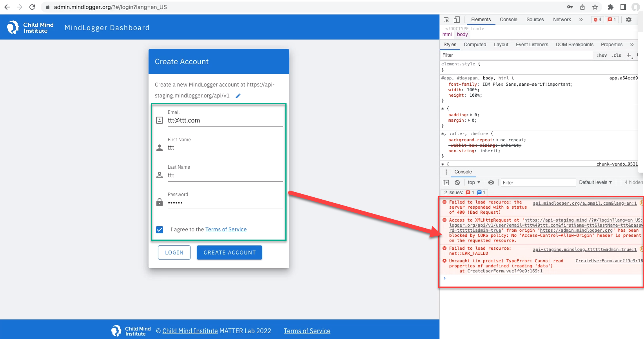Viewport: 644px width, 339px height.
Task: Select body breadcrumb in Elements
Action: pos(462,34)
